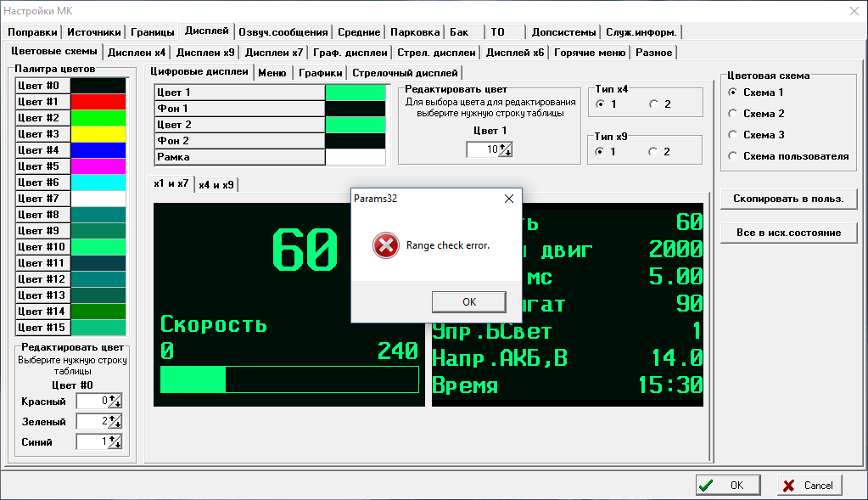Select the Цвет #8 palette row
868x500 pixels.
coord(71,214)
